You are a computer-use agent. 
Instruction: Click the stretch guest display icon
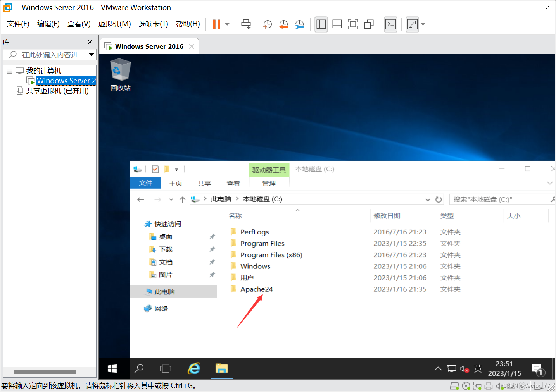pos(412,24)
